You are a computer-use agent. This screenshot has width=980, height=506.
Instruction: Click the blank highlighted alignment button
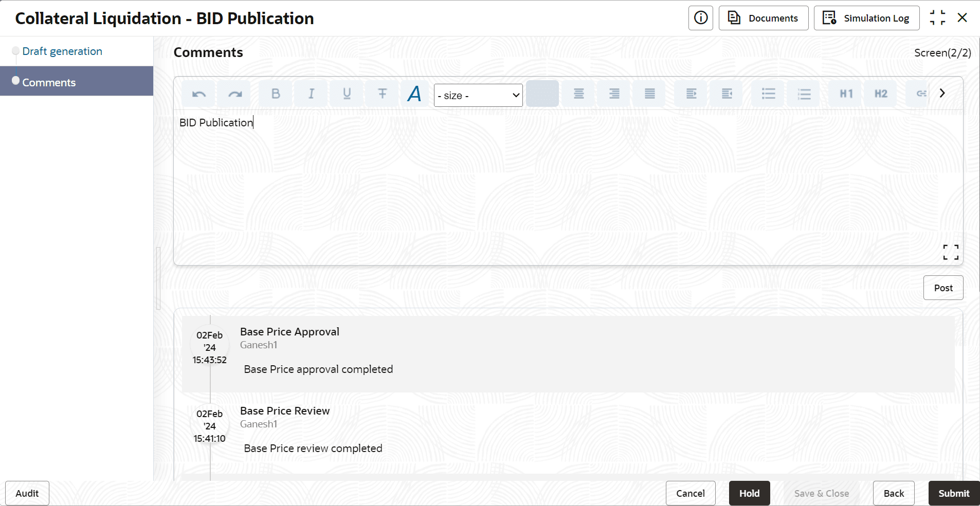(x=542, y=93)
